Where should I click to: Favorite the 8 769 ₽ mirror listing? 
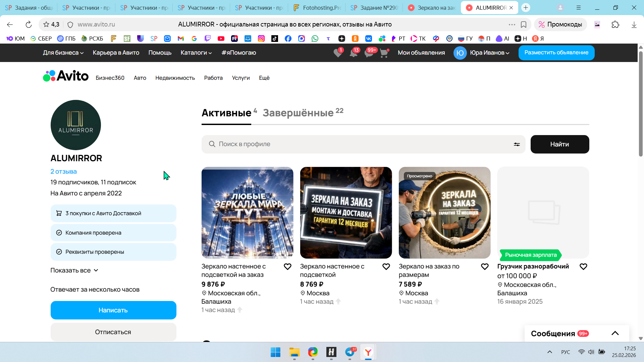click(x=386, y=267)
